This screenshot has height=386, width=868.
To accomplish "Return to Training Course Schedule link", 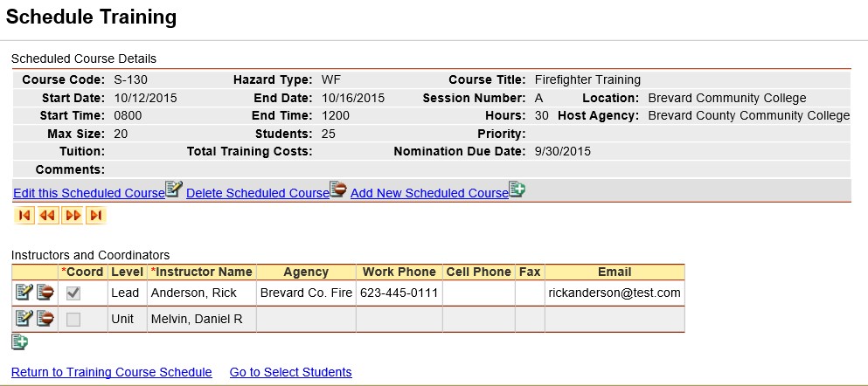I will (112, 372).
